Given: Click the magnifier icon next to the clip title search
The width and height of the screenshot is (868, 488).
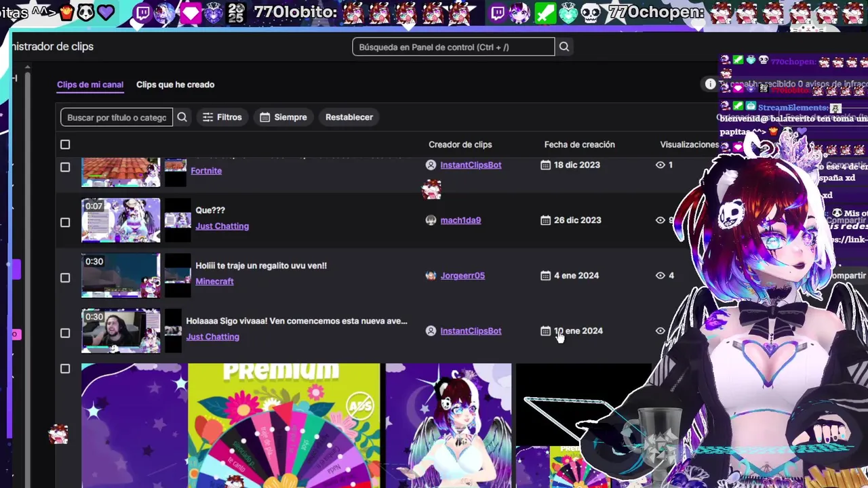Looking at the screenshot, I should (x=182, y=117).
